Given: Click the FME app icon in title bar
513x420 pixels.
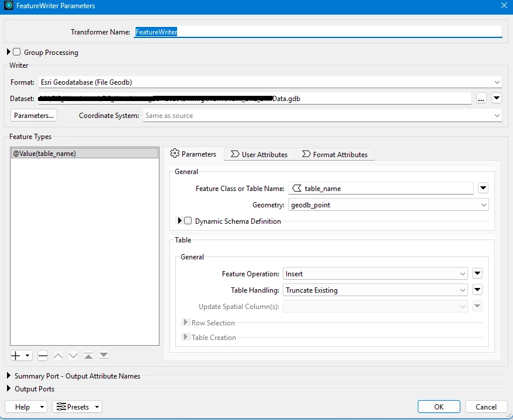Looking at the screenshot, I should click(x=9, y=6).
